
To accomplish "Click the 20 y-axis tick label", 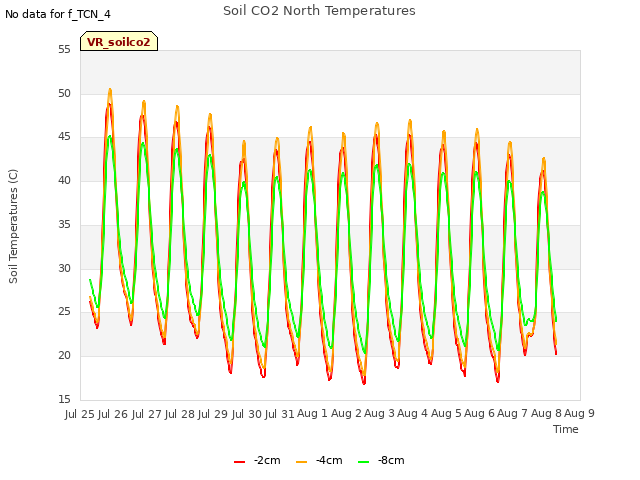I will 64,356.
